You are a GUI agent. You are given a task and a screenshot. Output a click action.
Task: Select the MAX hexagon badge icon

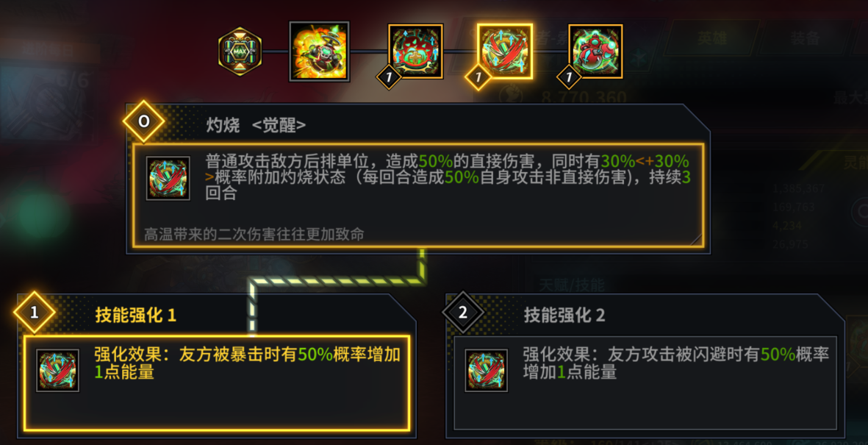coord(240,51)
